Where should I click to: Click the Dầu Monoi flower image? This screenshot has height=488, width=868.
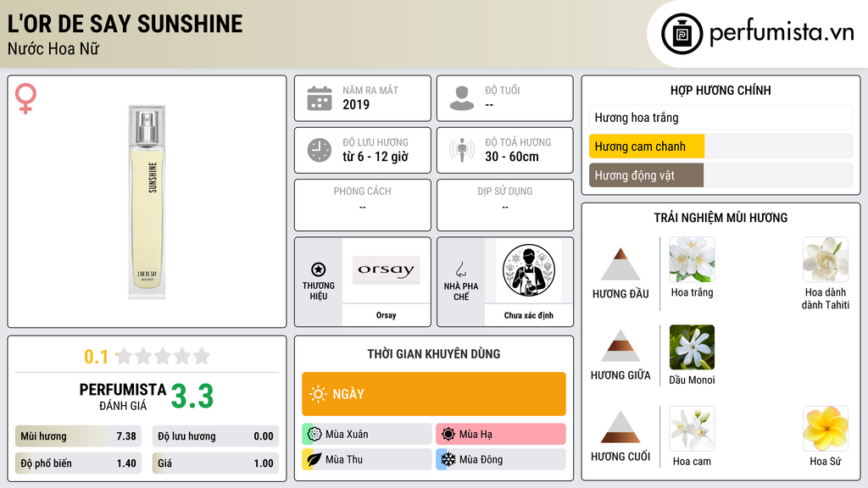coord(692,347)
